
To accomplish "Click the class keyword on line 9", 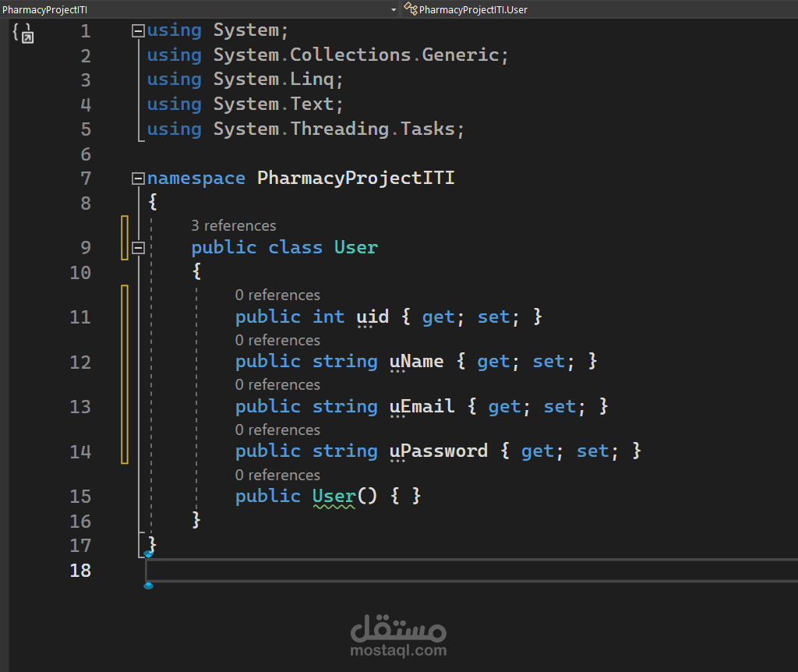I will [x=295, y=248].
